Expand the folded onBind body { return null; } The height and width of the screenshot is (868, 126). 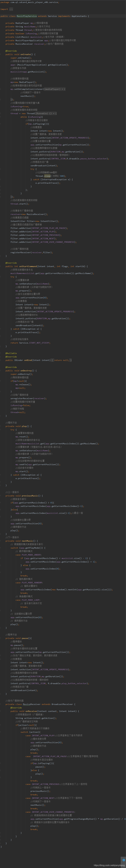(x=61, y=360)
